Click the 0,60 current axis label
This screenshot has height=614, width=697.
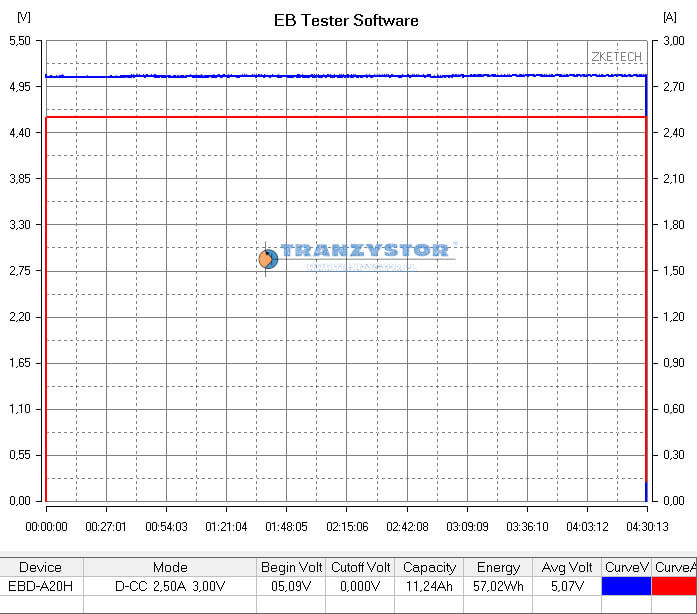coord(674,409)
